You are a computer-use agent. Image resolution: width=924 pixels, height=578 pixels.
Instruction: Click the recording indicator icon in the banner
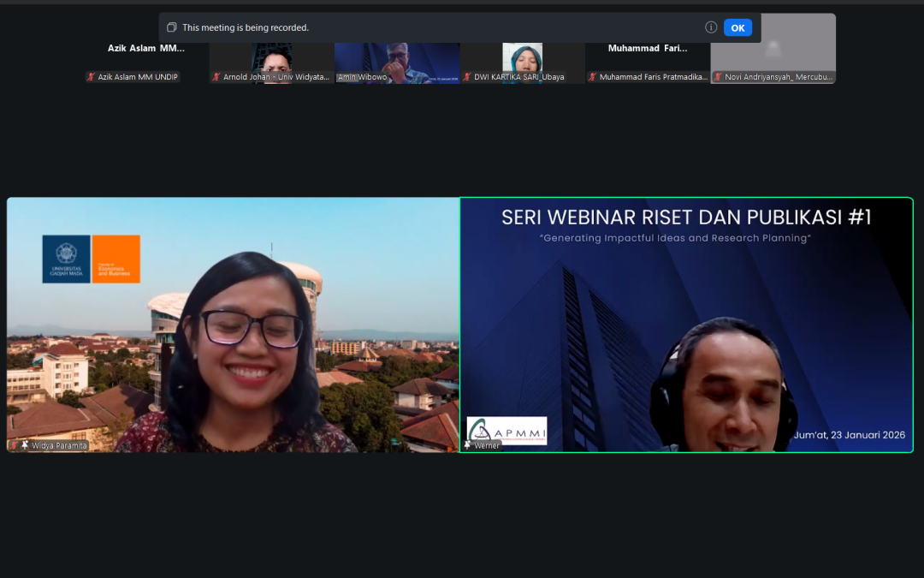click(172, 27)
